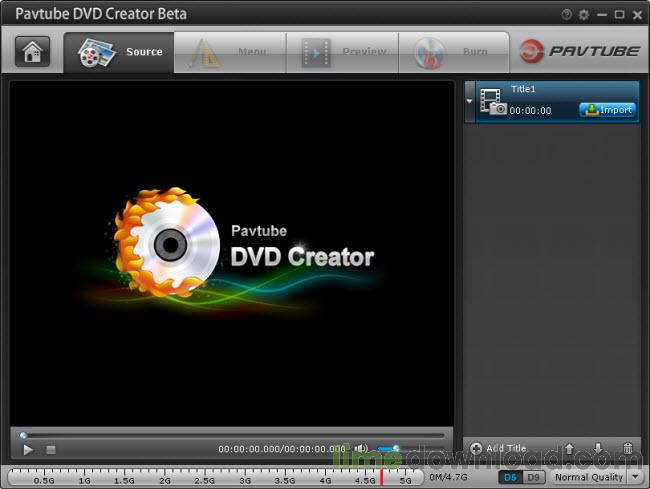The width and height of the screenshot is (650, 489).
Task: Click the Add Title button
Action: point(498,449)
